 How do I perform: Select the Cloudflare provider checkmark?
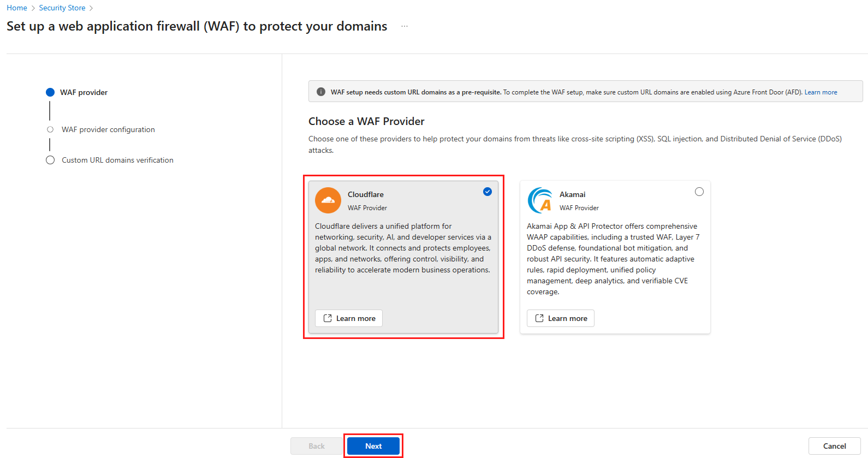(487, 192)
